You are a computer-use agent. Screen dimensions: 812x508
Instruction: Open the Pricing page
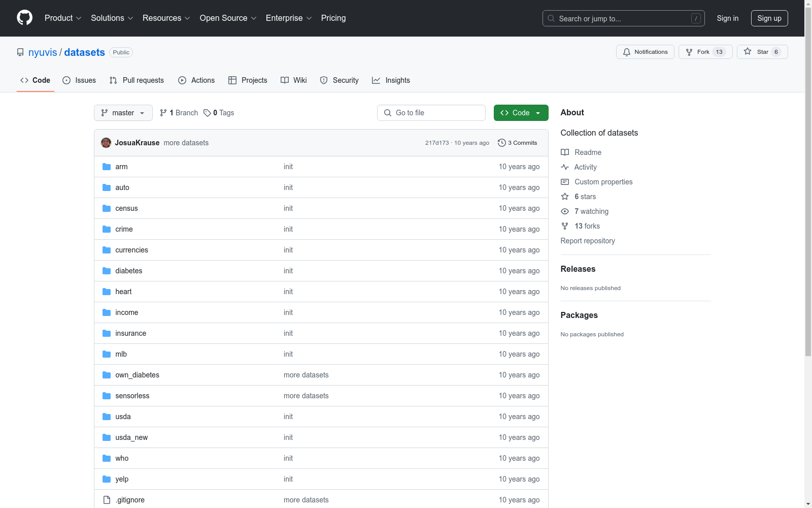[x=333, y=18]
